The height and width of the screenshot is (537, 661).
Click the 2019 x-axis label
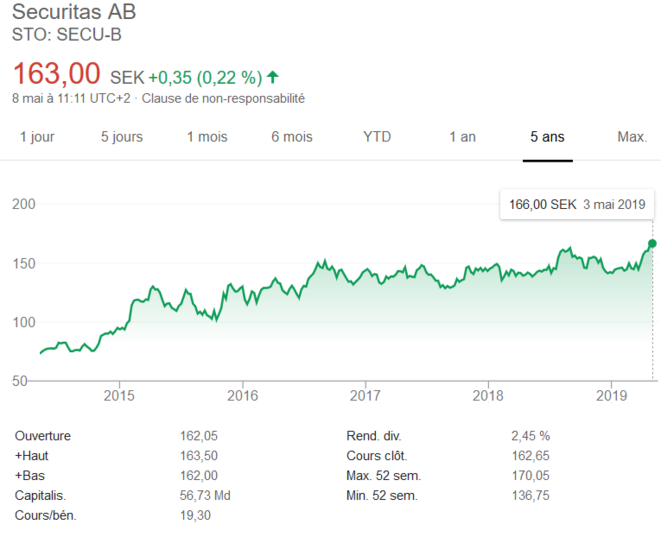pyautogui.click(x=611, y=396)
